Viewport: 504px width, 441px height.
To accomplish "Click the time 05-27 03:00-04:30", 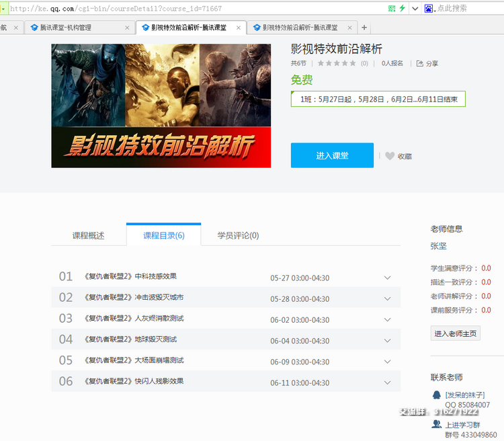I will point(300,278).
